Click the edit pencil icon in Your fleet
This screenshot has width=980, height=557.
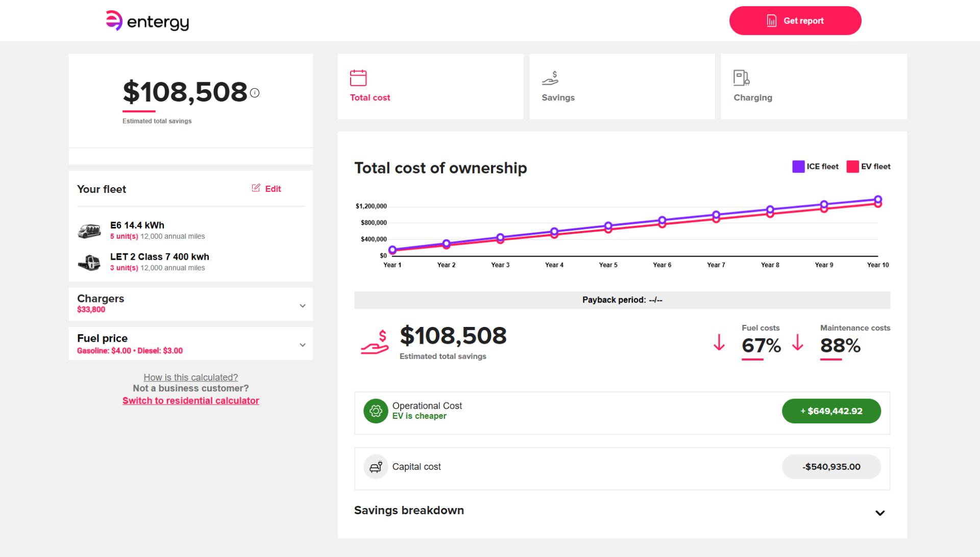[256, 188]
